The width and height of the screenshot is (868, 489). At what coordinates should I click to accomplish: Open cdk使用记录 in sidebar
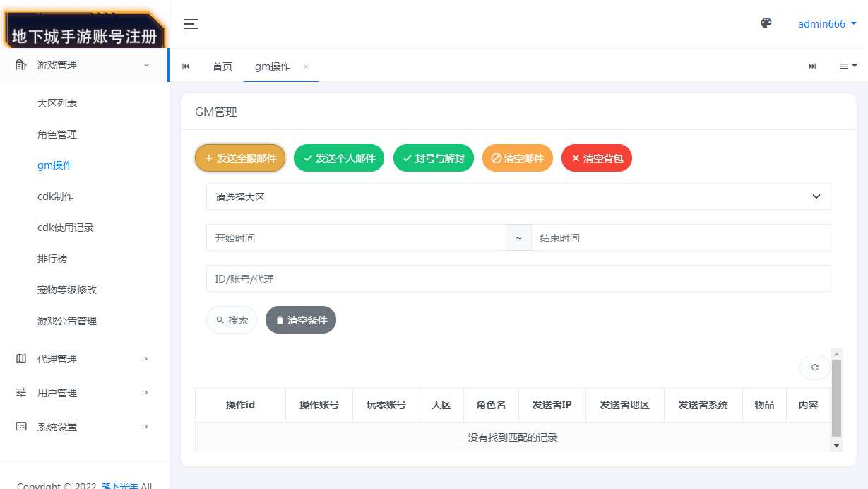(66, 228)
